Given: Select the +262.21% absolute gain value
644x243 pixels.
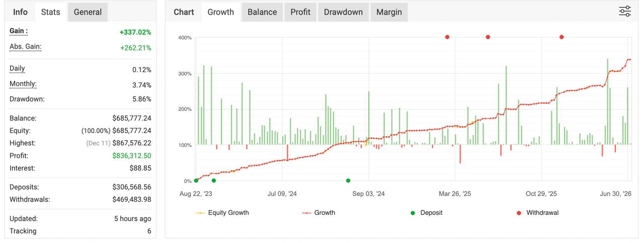Looking at the screenshot, I should click(135, 48).
